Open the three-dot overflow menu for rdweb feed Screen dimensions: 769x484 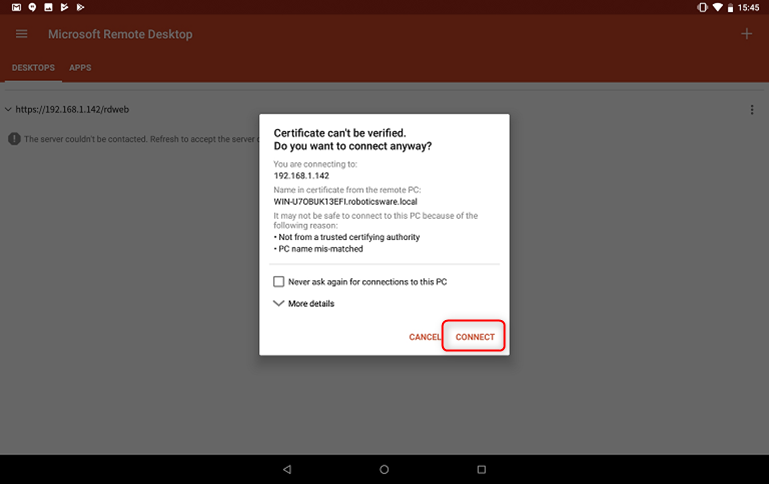[x=751, y=109]
